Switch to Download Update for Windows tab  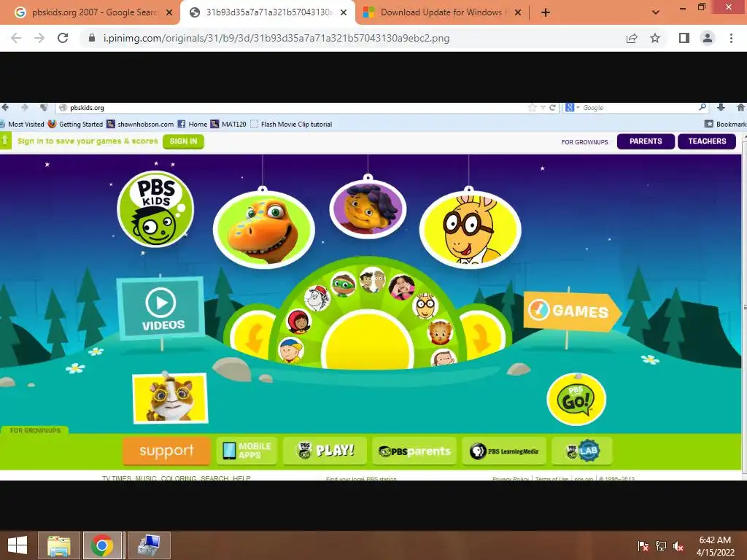(x=442, y=12)
